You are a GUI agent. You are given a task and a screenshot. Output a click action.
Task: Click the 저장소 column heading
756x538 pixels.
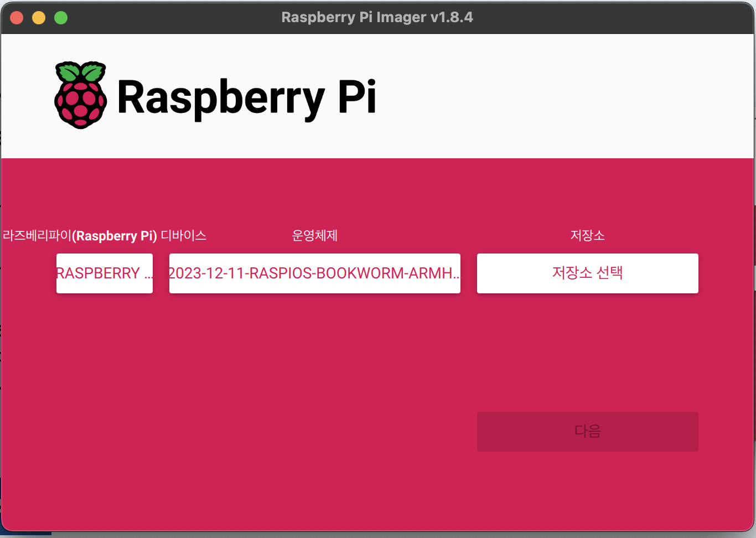coord(587,235)
